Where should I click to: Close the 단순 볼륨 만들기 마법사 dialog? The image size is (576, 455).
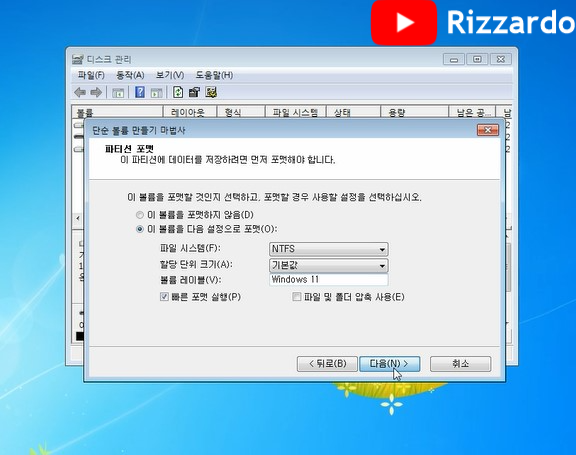pos(488,130)
